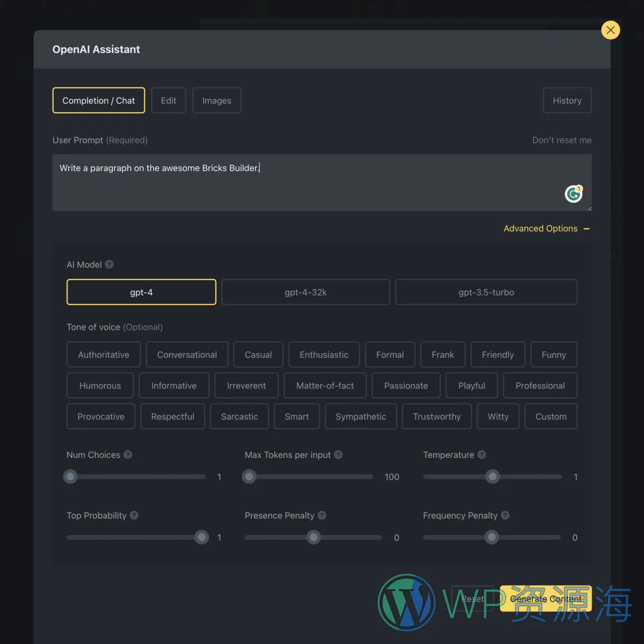Close the OpenAI Assistant dialog
This screenshot has height=644, width=644.
[611, 30]
